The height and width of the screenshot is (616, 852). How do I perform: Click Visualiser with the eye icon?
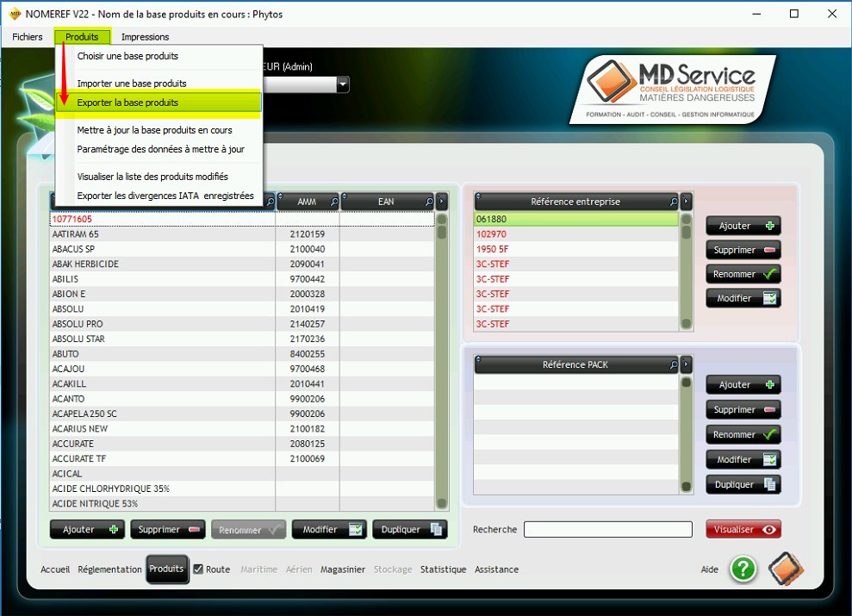pyautogui.click(x=743, y=530)
